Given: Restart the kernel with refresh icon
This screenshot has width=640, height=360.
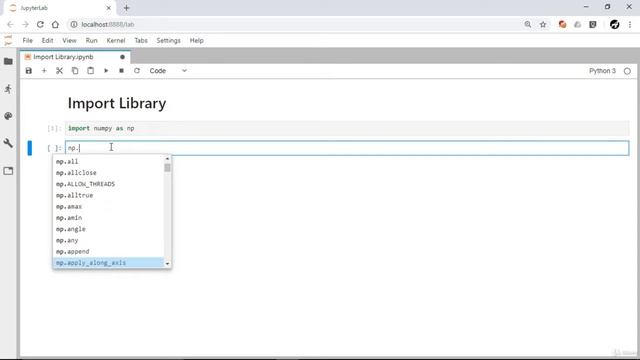Looking at the screenshot, I should 137,71.
